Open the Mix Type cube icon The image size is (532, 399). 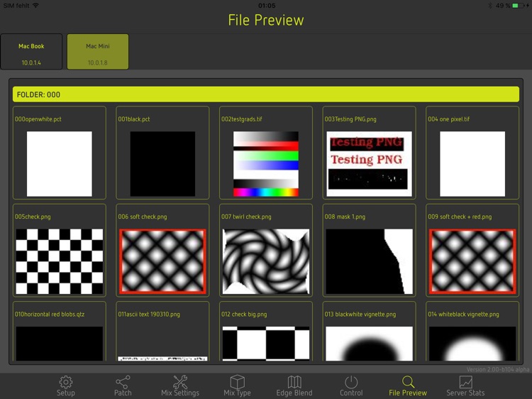pos(237,382)
